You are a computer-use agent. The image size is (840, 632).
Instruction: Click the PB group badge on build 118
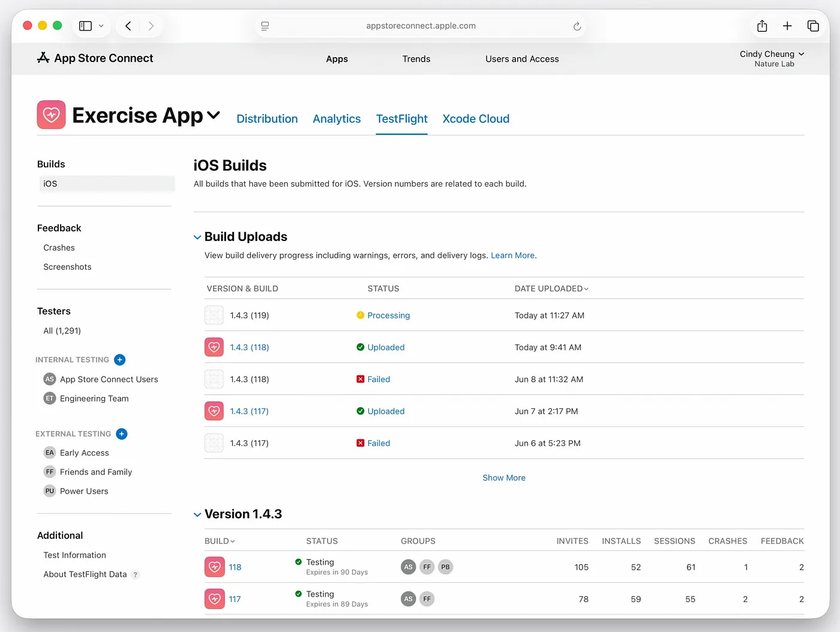(x=445, y=567)
